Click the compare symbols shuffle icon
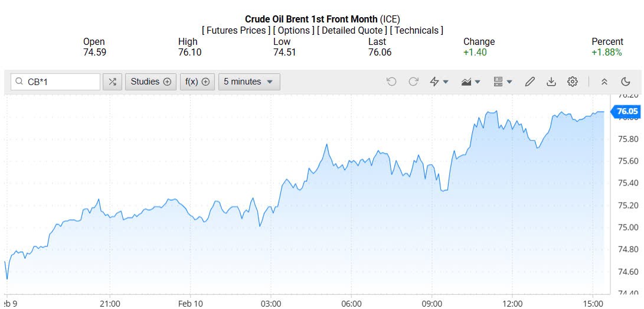This screenshot has width=644, height=309. [112, 82]
